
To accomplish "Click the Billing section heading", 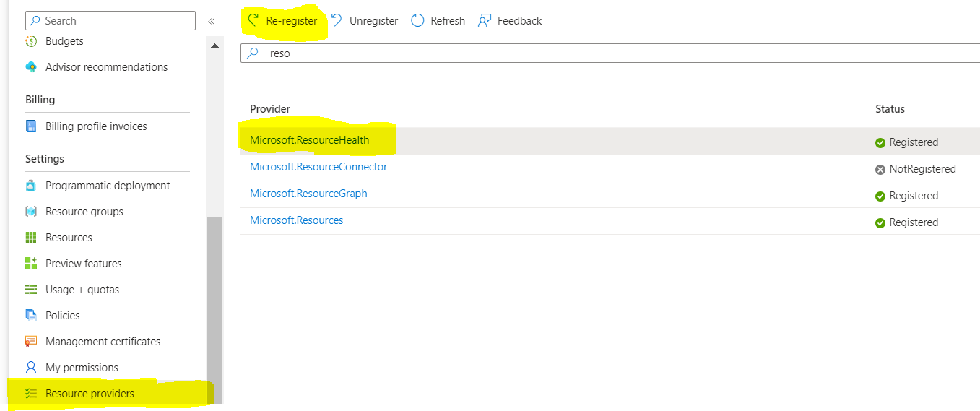I will (40, 100).
